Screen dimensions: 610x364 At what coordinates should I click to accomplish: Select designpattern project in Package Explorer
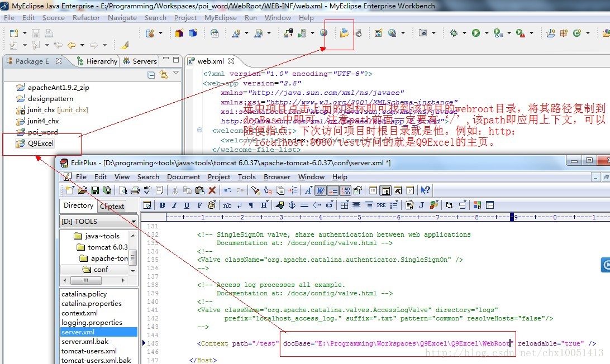click(50, 99)
